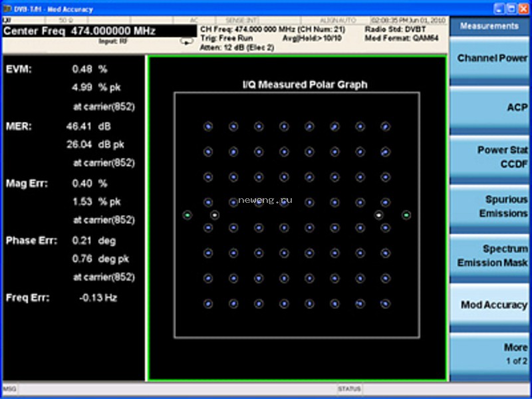
Task: Open the Channel Power measurement
Action: [x=489, y=59]
